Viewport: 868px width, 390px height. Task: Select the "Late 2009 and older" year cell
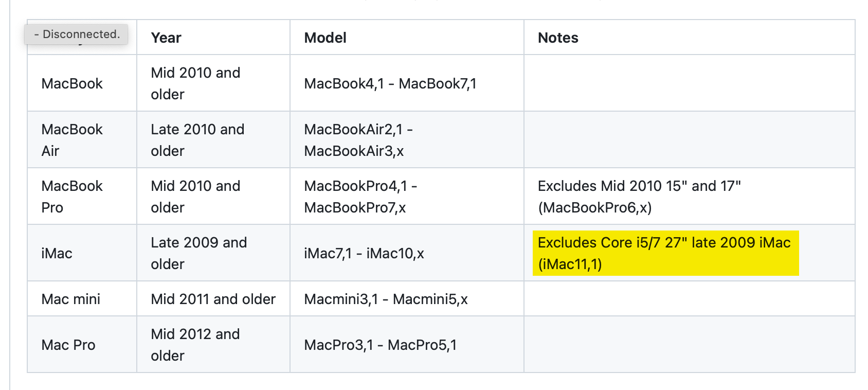(198, 253)
